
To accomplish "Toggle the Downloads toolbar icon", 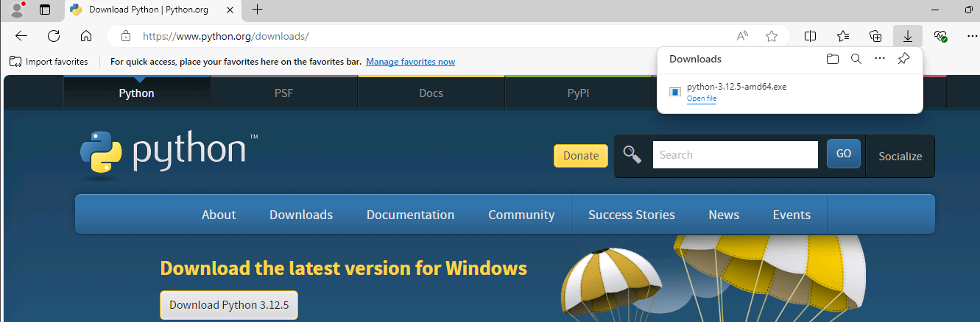I will point(908,36).
